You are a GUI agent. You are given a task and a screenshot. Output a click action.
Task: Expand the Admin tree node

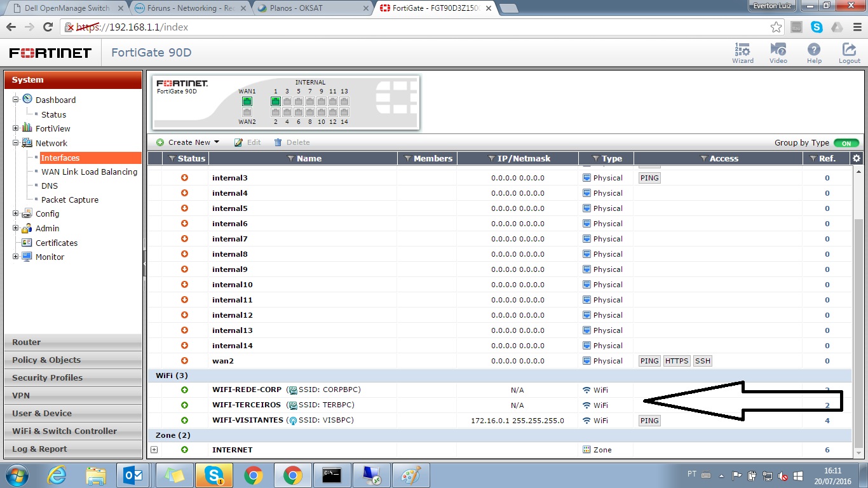point(16,228)
